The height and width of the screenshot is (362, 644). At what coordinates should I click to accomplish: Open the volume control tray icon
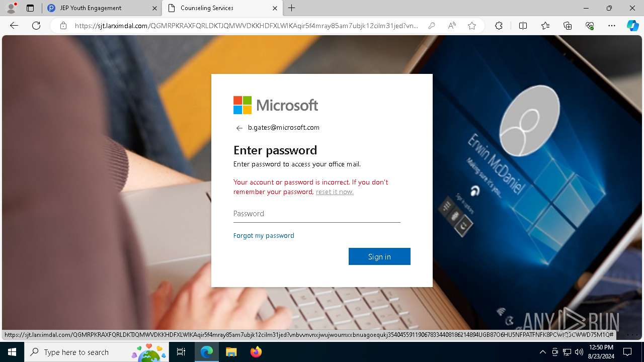pyautogui.click(x=579, y=352)
